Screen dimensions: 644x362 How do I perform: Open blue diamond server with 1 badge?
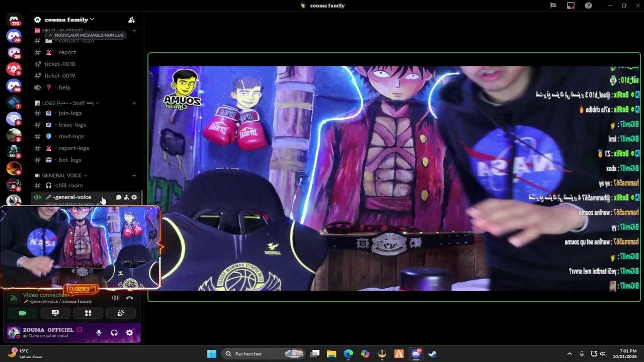pyautogui.click(x=14, y=102)
